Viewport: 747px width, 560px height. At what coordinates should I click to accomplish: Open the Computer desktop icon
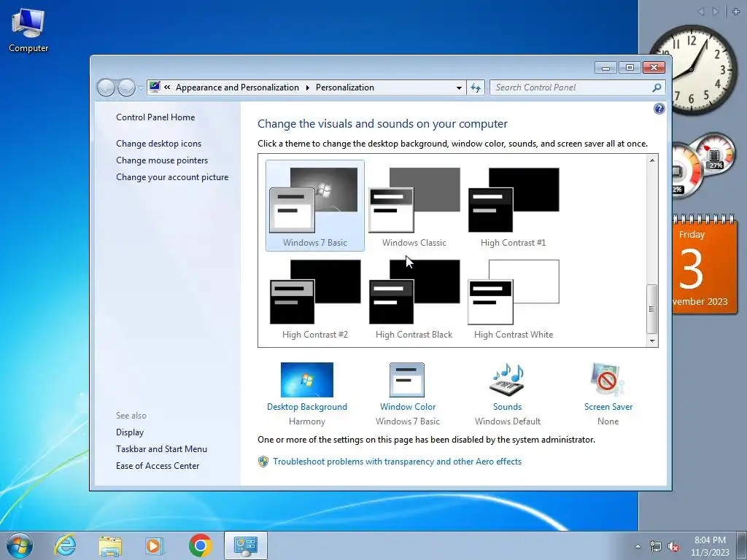pos(28,29)
